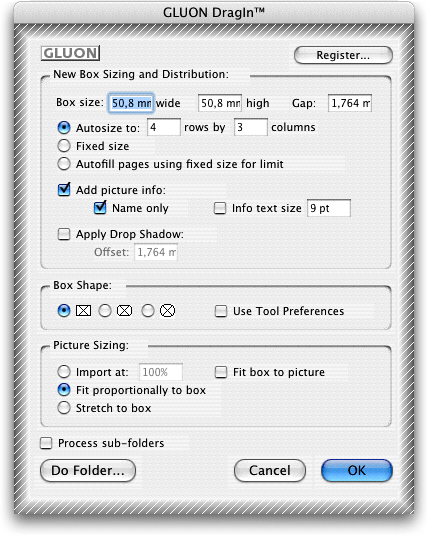Enable Use Tool Preferences checkbox
Viewport: 428px width, 537px height.
pos(221,311)
